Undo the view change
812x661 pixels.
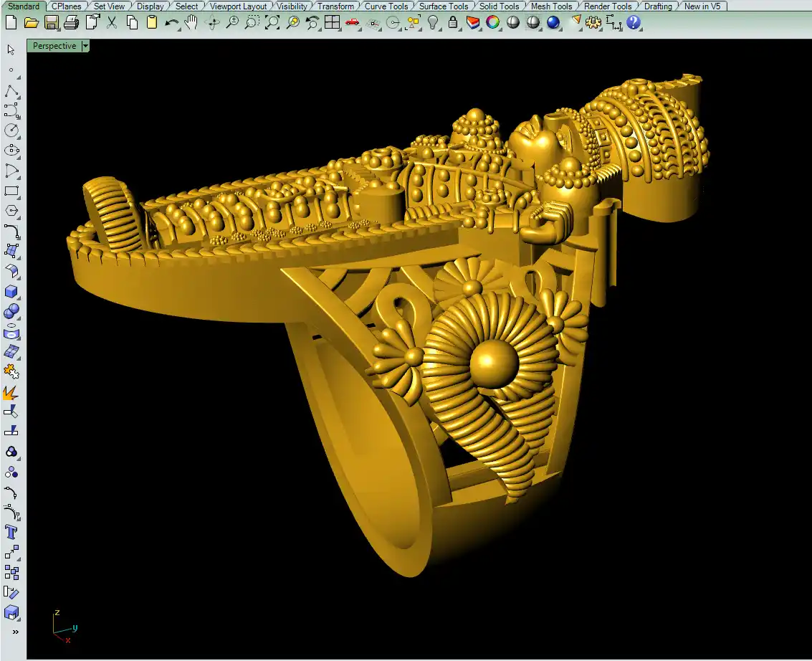[312, 23]
